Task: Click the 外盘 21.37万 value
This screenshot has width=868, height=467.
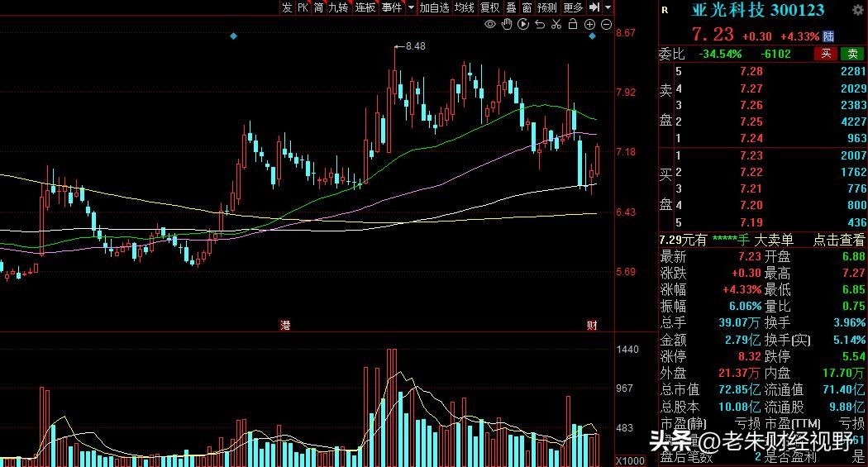Action: pyautogui.click(x=740, y=373)
